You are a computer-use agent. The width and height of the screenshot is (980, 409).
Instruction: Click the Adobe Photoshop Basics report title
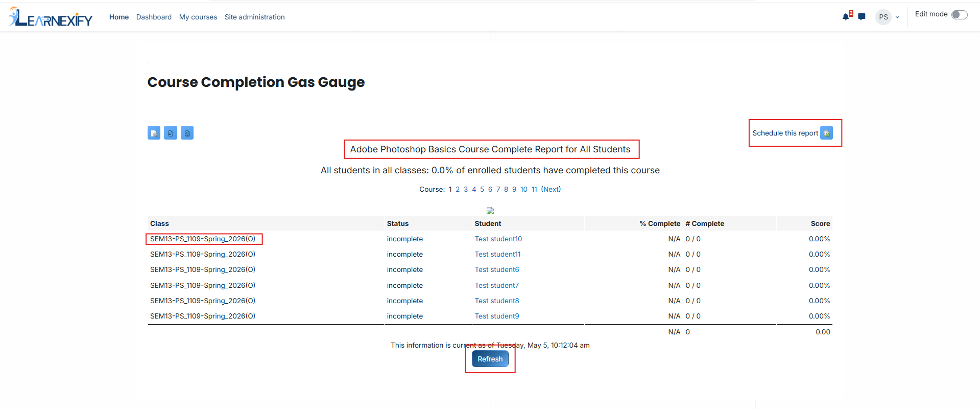[x=490, y=149]
